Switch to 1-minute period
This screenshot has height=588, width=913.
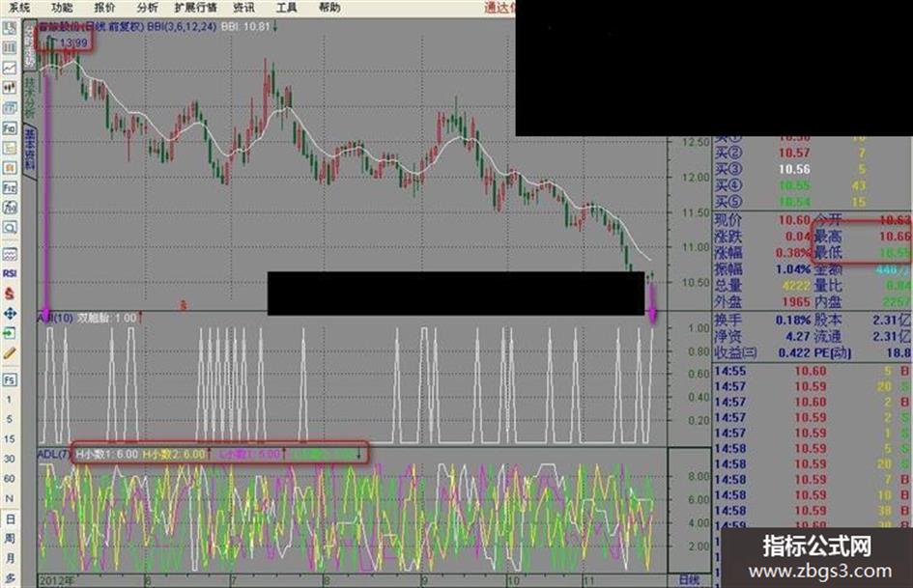click(9, 400)
